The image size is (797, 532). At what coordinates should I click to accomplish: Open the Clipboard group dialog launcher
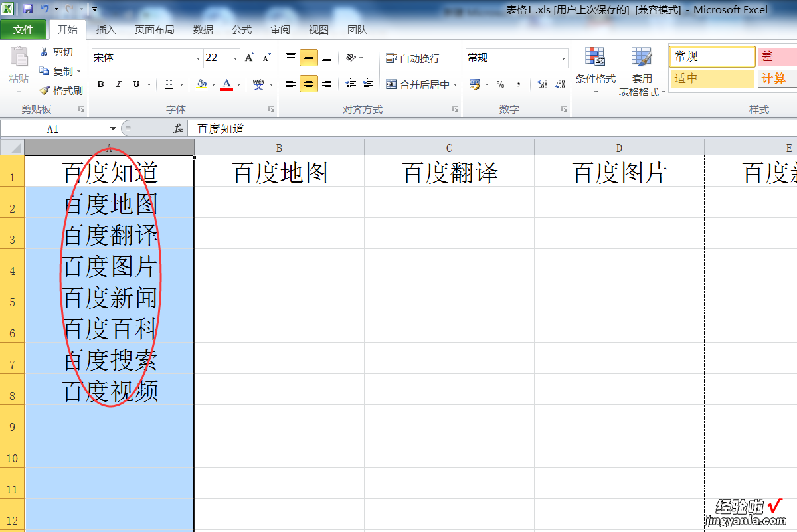pyautogui.click(x=82, y=109)
